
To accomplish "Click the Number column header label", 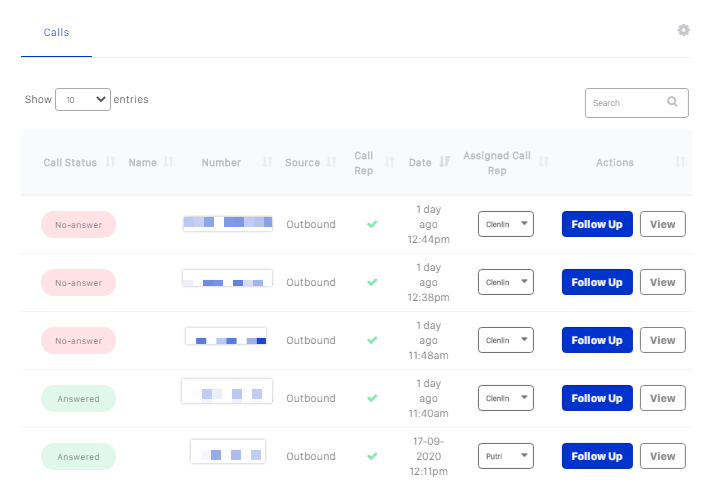I will point(221,162).
